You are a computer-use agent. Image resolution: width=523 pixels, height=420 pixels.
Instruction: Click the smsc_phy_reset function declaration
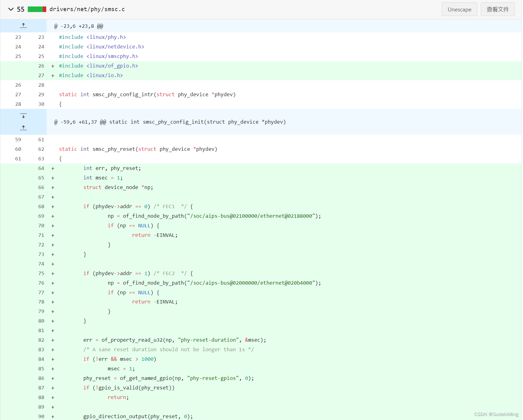pyautogui.click(x=138, y=149)
